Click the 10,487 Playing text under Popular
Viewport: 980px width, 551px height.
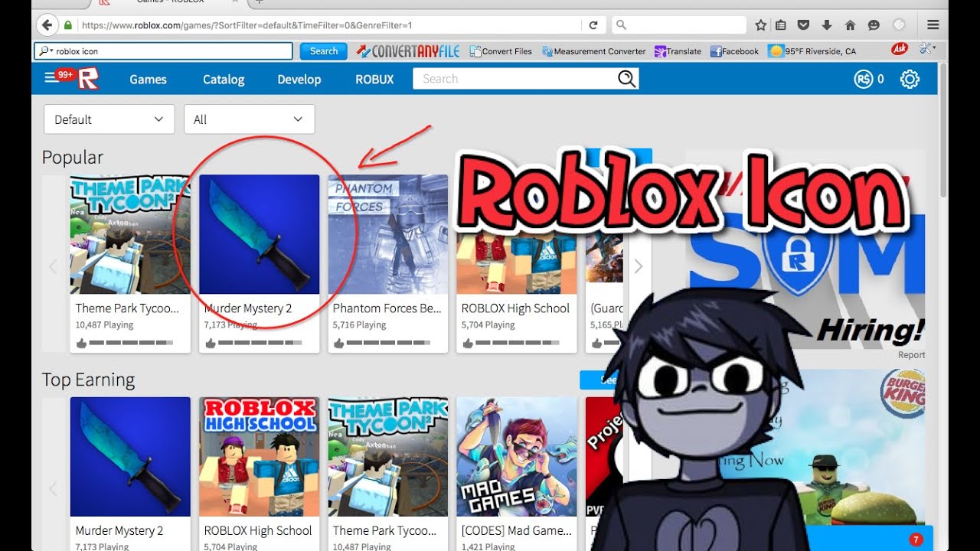[104, 325]
